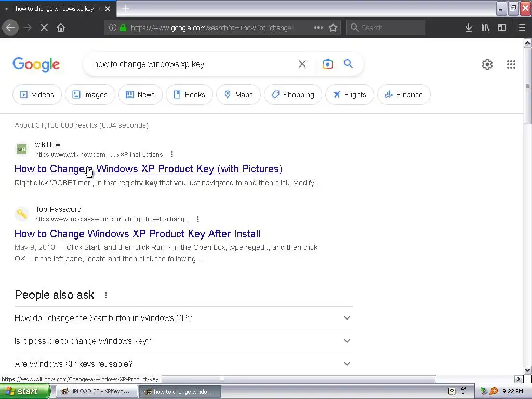The height and width of the screenshot is (399, 532).
Task: Clear the Google search query
Action: 302,64
